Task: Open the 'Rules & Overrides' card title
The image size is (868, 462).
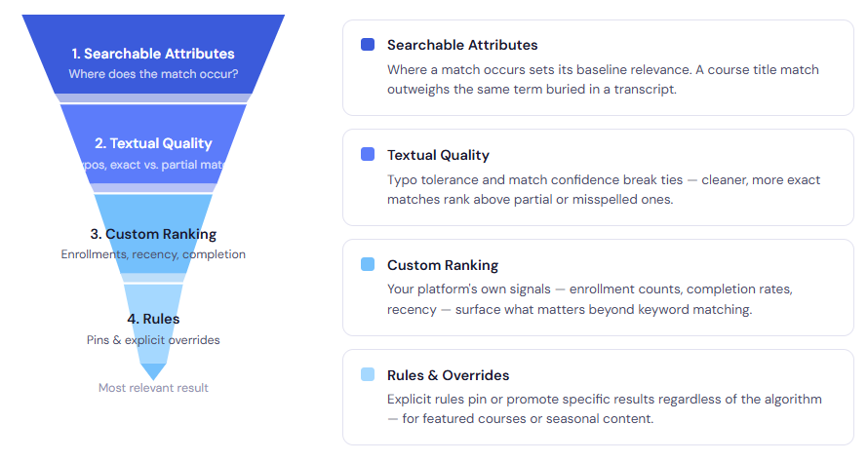Action: pos(449,375)
